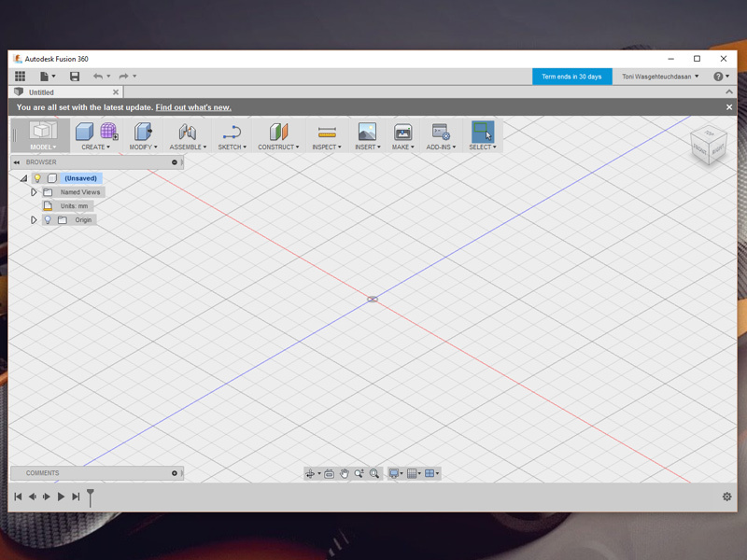Select the Pan hand tool

click(344, 473)
